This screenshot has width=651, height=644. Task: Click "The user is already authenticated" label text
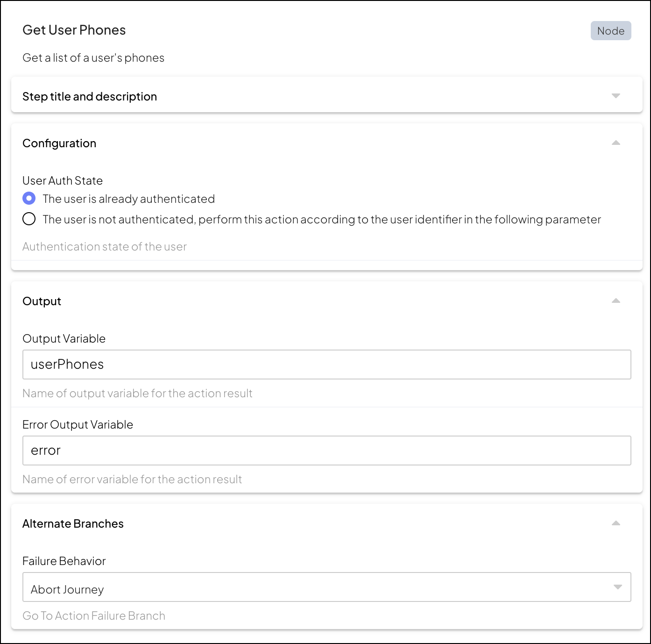128,199
